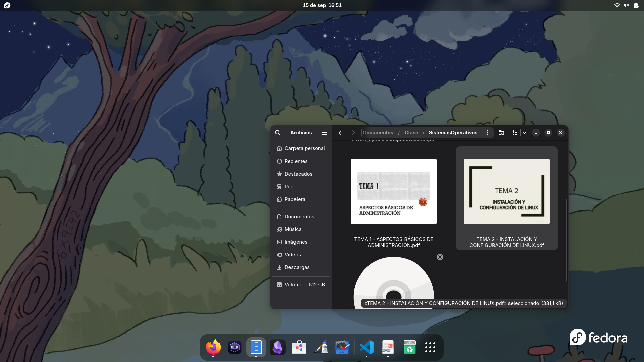This screenshot has width=644, height=362.
Task: Open Carpeta personal in the sidebar
Action: [301, 148]
